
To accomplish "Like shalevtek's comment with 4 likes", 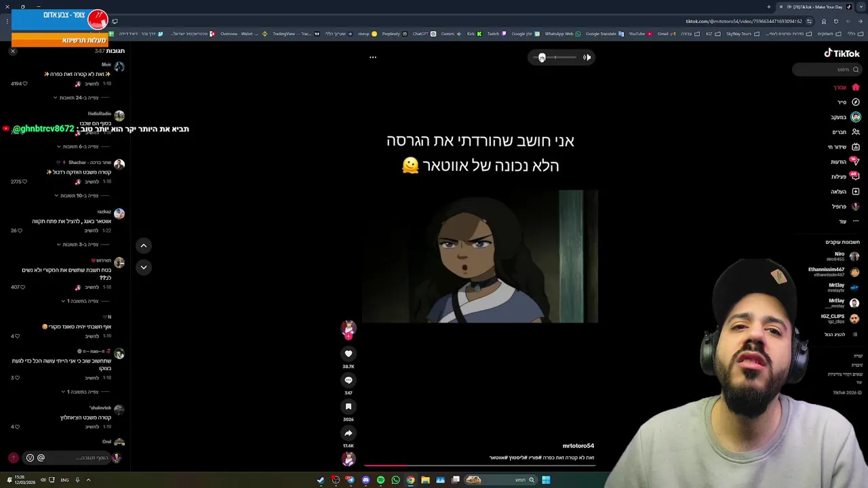I will [18, 427].
